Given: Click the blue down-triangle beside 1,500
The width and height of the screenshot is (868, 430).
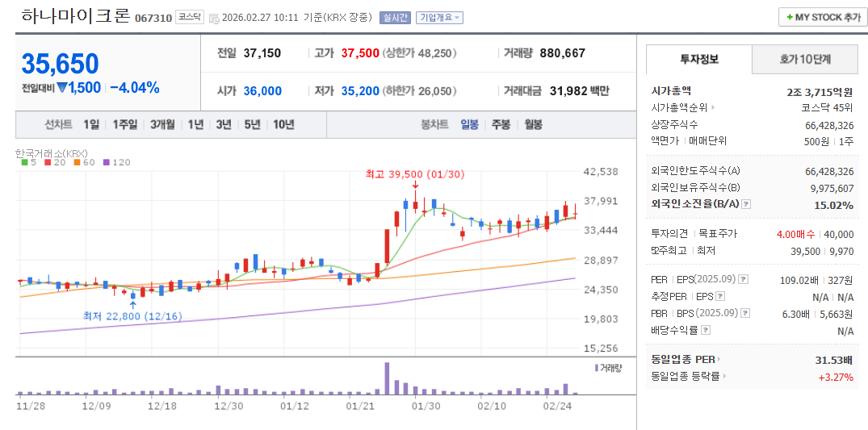Looking at the screenshot, I should pyautogui.click(x=61, y=87).
